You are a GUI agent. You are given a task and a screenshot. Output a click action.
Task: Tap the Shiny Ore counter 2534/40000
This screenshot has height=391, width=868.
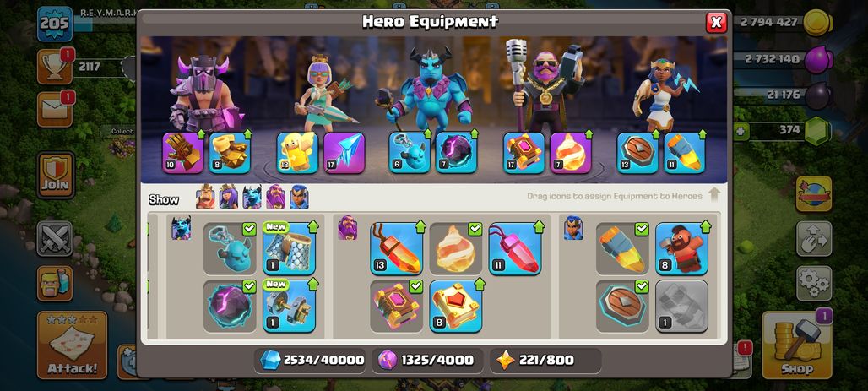(x=312, y=361)
